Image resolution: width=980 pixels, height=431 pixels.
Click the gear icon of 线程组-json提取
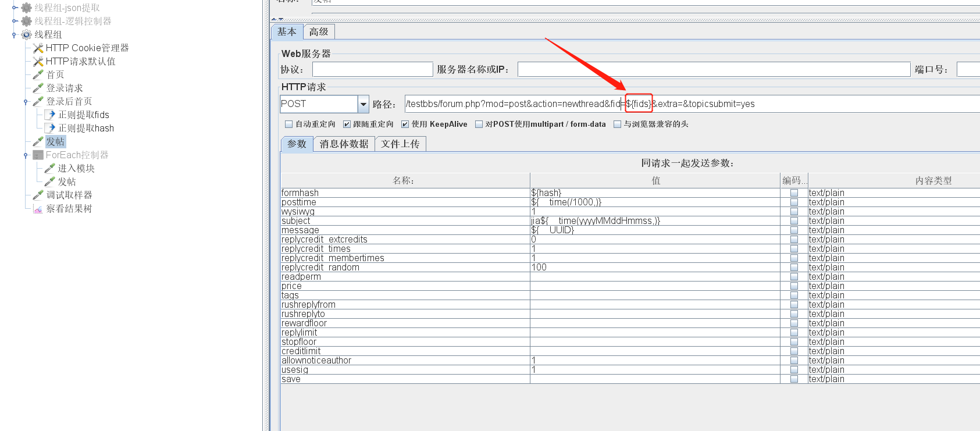pos(26,8)
